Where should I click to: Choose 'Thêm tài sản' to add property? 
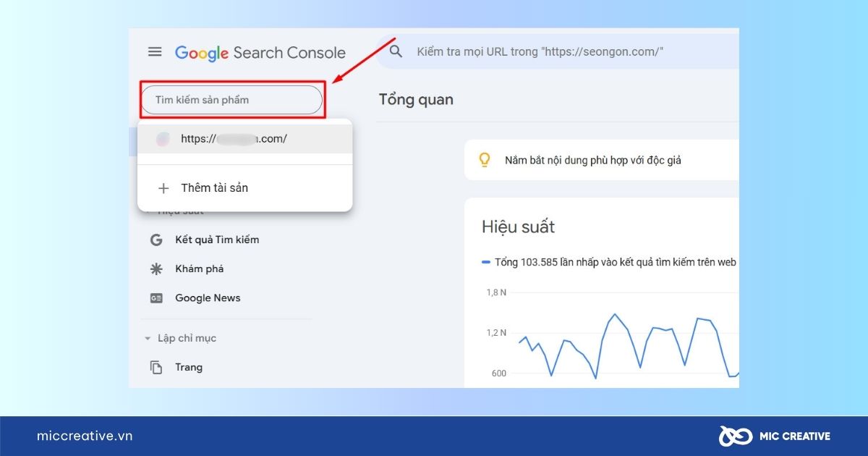214,188
